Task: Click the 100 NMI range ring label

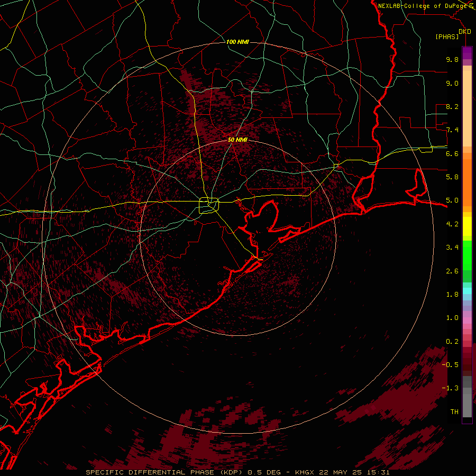Action: [x=237, y=42]
